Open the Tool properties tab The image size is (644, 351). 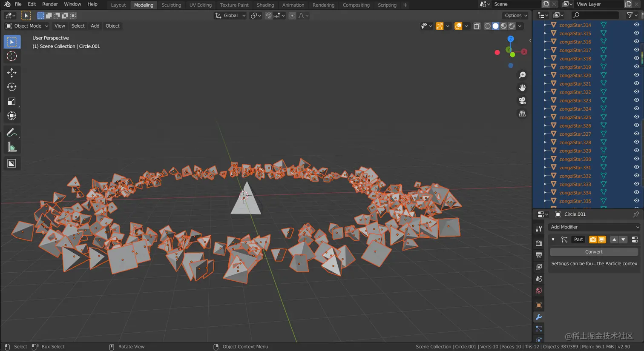coord(539,229)
